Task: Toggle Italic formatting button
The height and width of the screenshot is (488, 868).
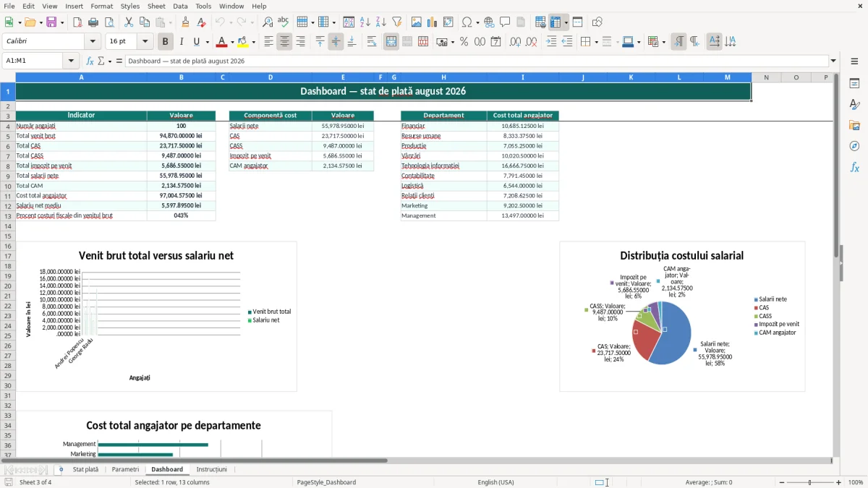Action: [x=182, y=42]
